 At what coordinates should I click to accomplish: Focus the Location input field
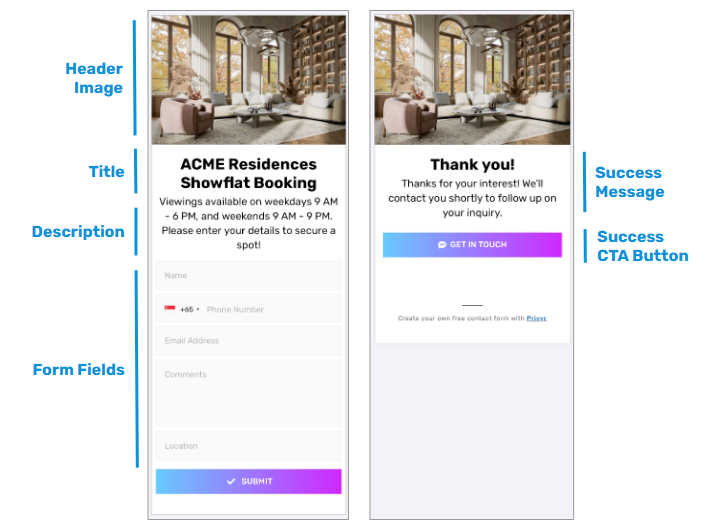click(x=248, y=446)
